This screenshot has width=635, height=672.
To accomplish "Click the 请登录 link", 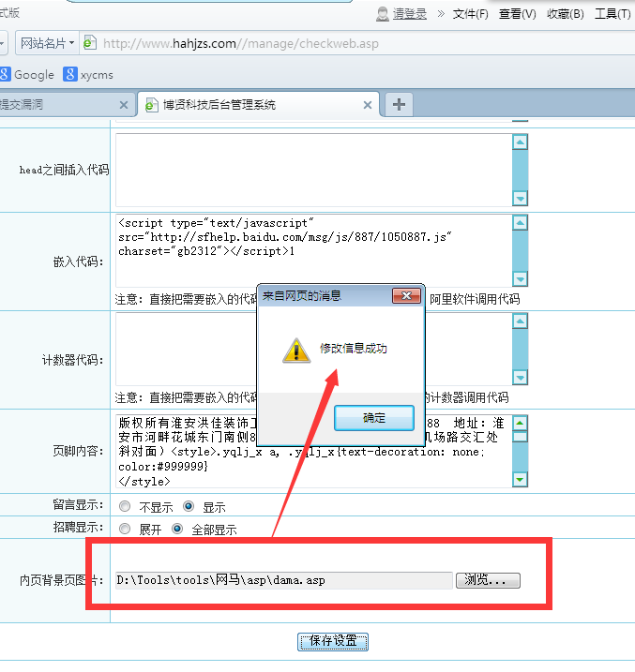I will tap(410, 14).
